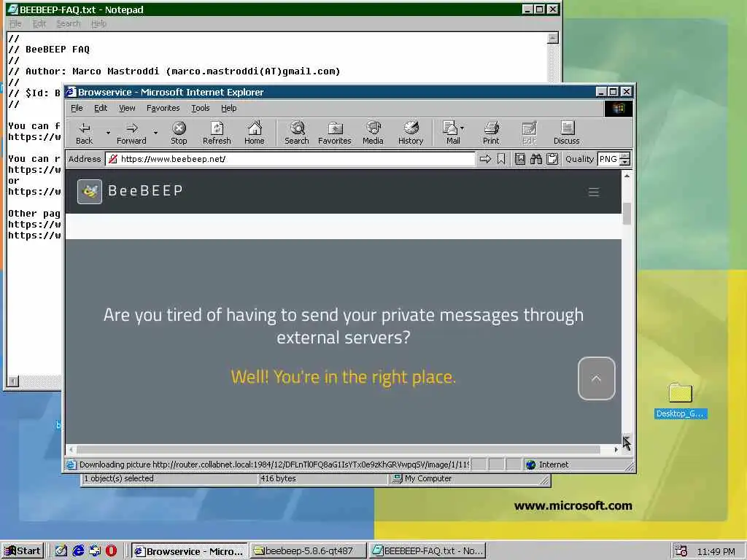Viewport: 747px width, 560px height.
Task: Open the Media toolbar button
Action: coord(373,133)
